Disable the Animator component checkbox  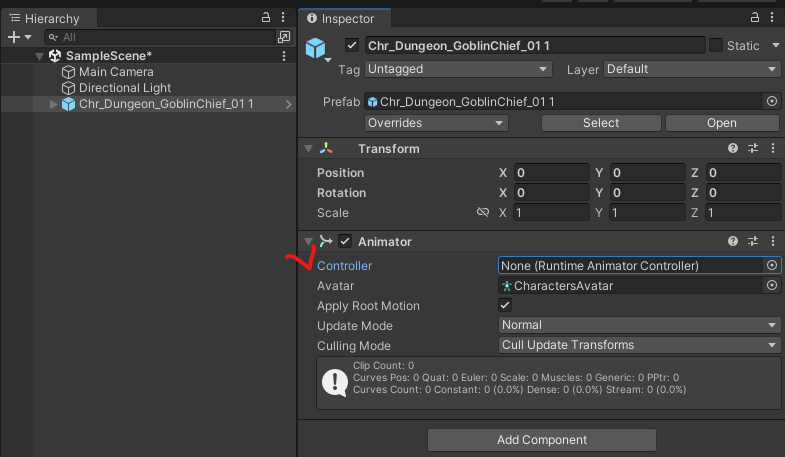[345, 241]
